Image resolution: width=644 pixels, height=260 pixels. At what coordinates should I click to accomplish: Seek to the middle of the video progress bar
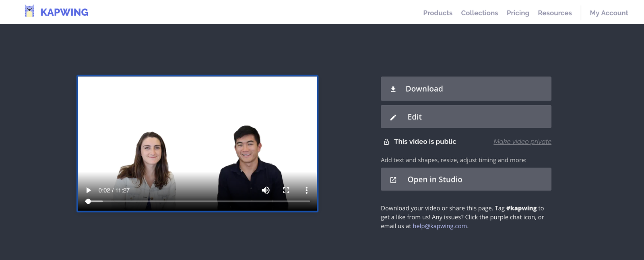point(199,201)
